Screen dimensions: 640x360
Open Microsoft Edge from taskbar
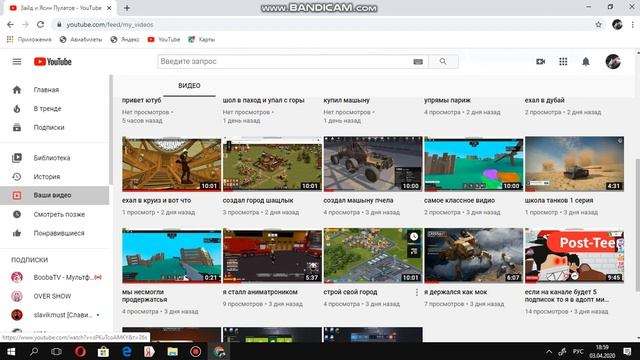coord(127,352)
